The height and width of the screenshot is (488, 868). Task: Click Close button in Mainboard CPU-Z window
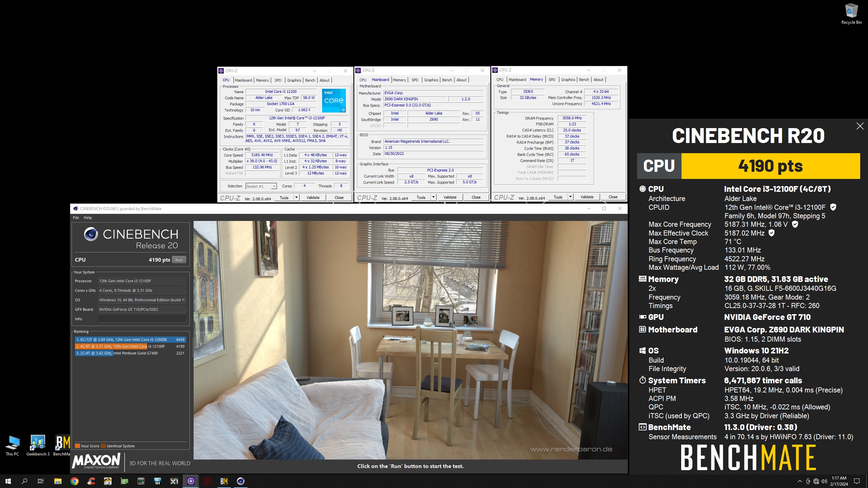click(476, 197)
